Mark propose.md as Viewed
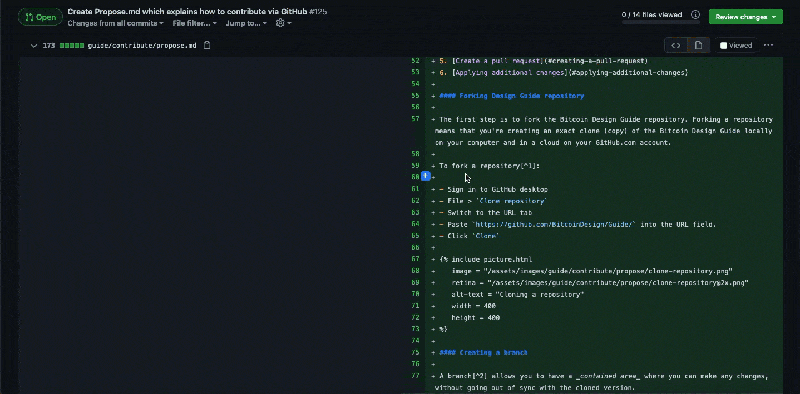The image size is (800, 394). pyautogui.click(x=736, y=45)
